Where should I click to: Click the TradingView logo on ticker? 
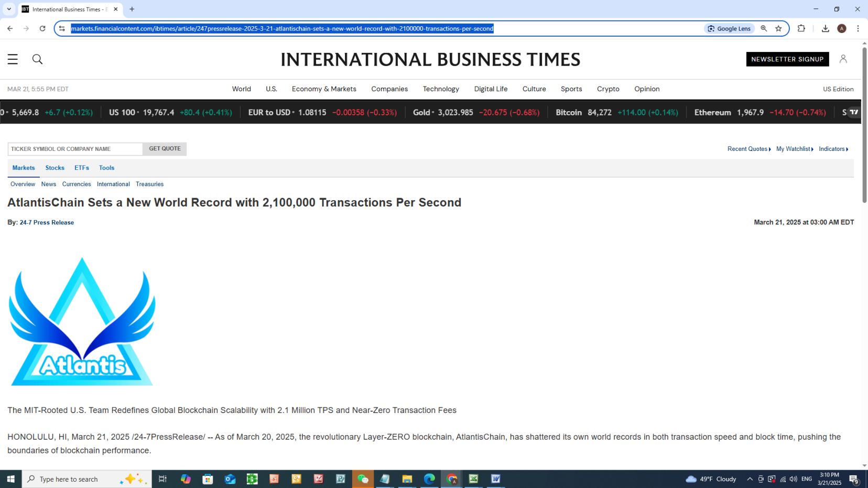click(854, 112)
